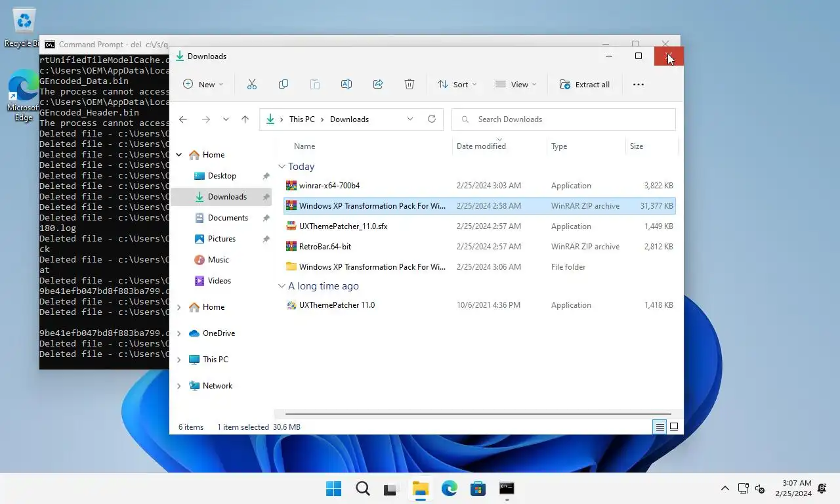Open clock and date in taskbar

tap(793, 488)
